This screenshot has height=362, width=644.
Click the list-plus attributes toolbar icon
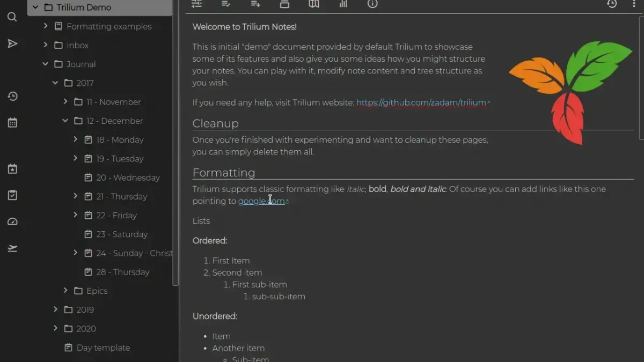(255, 4)
